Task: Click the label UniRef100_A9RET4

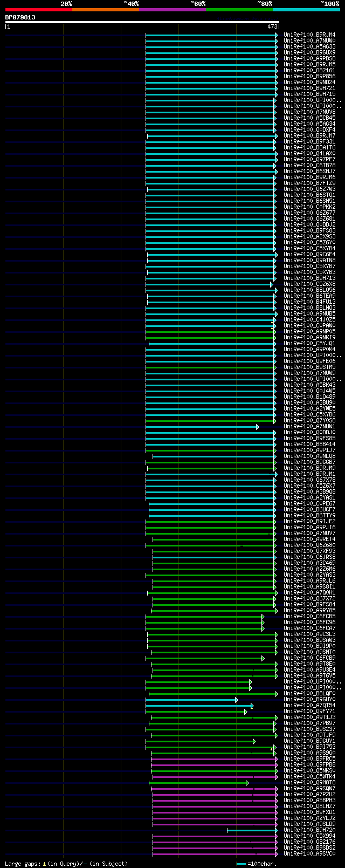Action: 309,539
